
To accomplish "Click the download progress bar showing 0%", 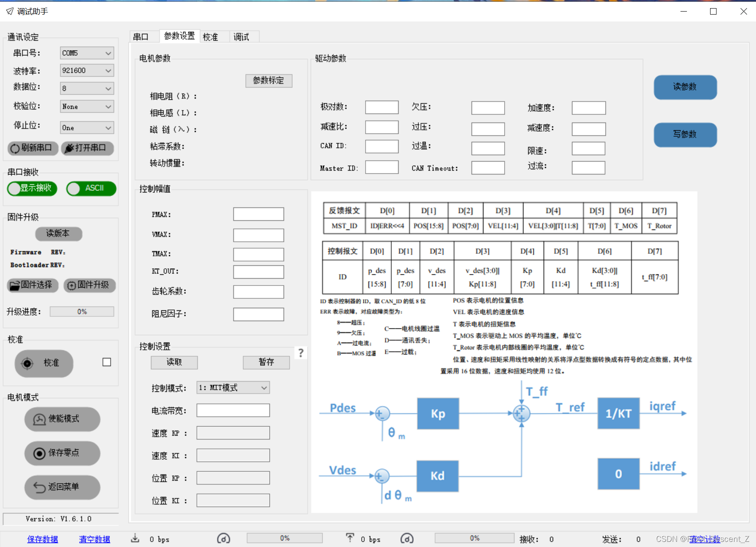I will pyautogui.click(x=284, y=538).
